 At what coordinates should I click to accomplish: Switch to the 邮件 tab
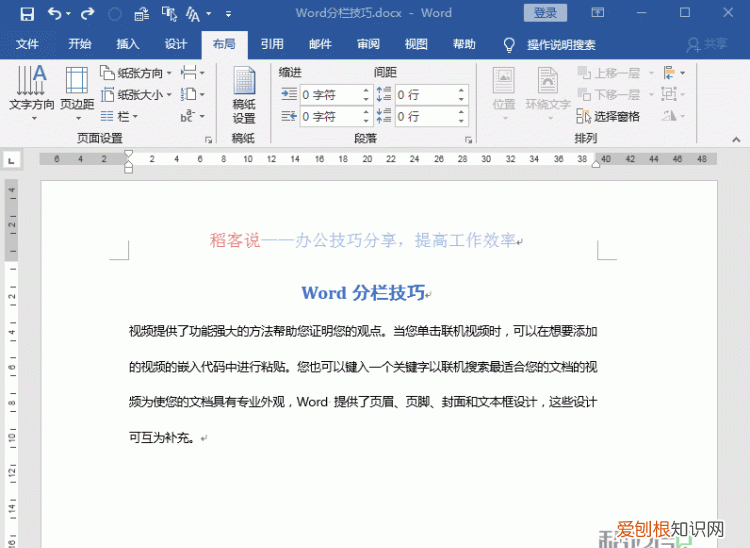(x=320, y=44)
